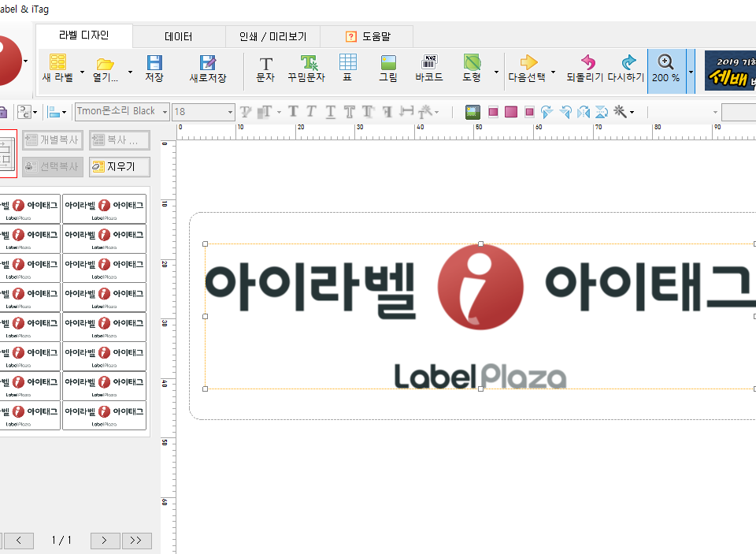756x554 pixels.
Task: Click the 세배 banner advertisement
Action: 730,71
